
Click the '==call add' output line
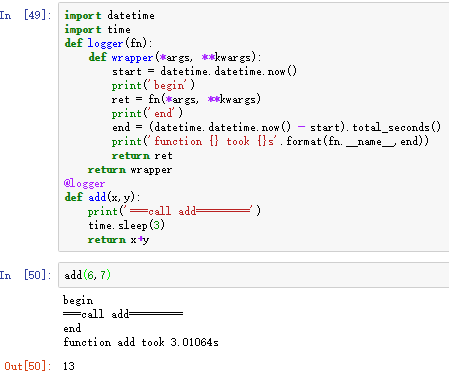(123, 314)
